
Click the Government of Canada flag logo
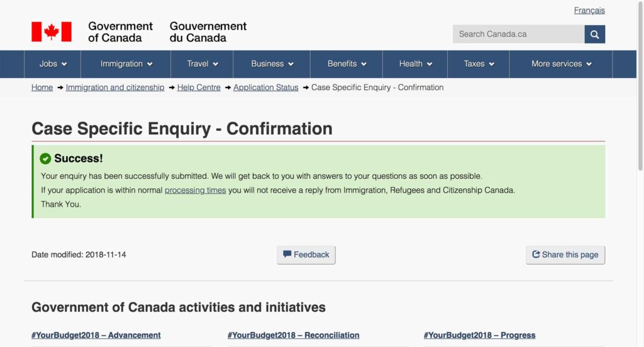click(x=52, y=31)
